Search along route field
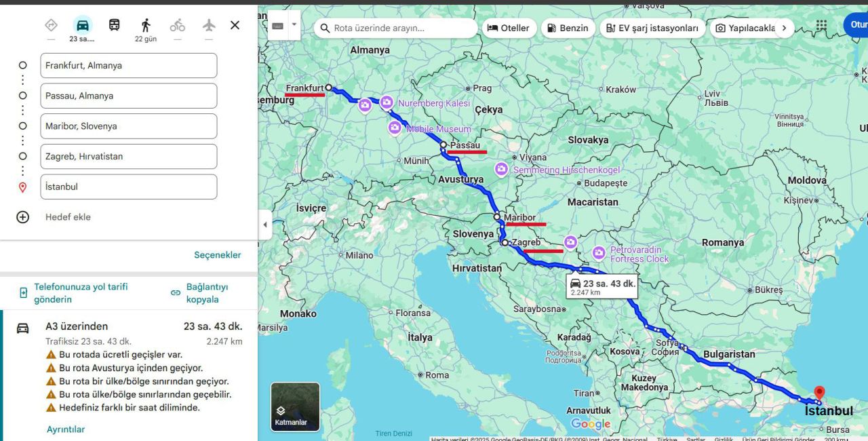The width and height of the screenshot is (868, 441). pyautogui.click(x=396, y=28)
